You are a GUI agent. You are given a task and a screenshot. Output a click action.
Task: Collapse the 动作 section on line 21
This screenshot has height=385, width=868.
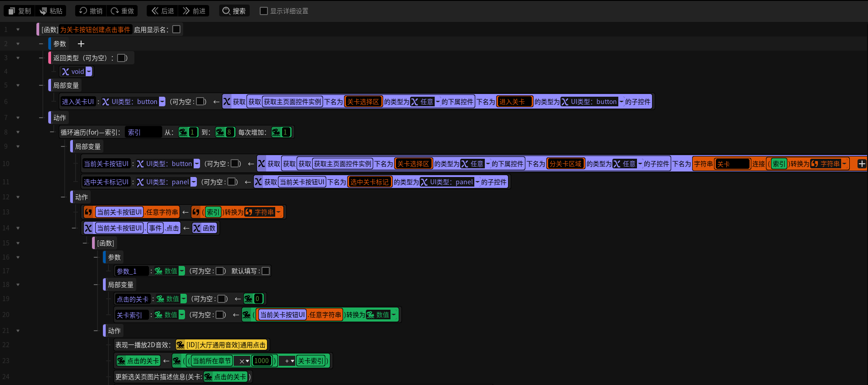[18, 331]
